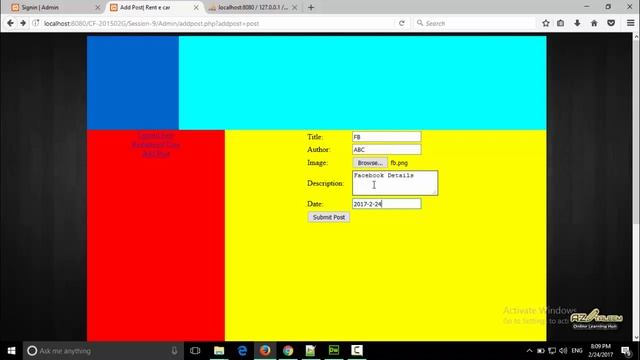Image resolution: width=640 pixels, height=360 pixels.
Task: Bookmark this page with star icon
Action: coord(546,23)
